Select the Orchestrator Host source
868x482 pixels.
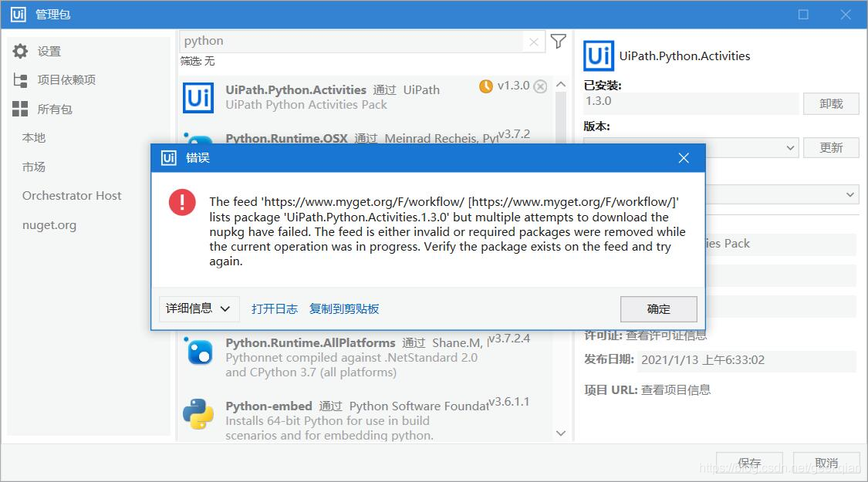[72, 196]
